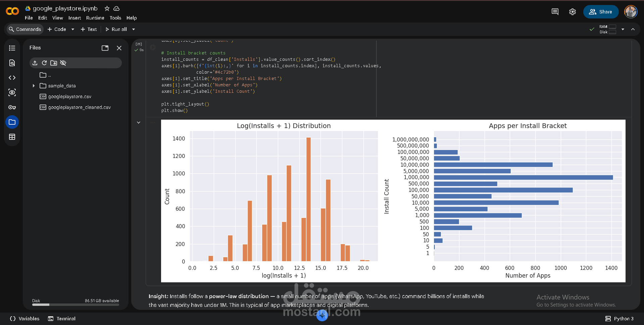Screen dimensions: 644x325
Task: Open Files panel in new window
Action: [x=105, y=48]
